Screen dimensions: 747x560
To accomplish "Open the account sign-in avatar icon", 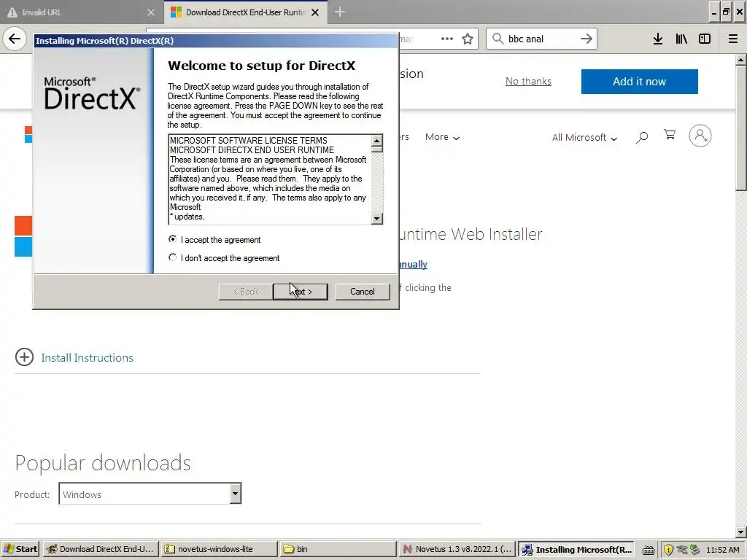I will click(x=700, y=136).
